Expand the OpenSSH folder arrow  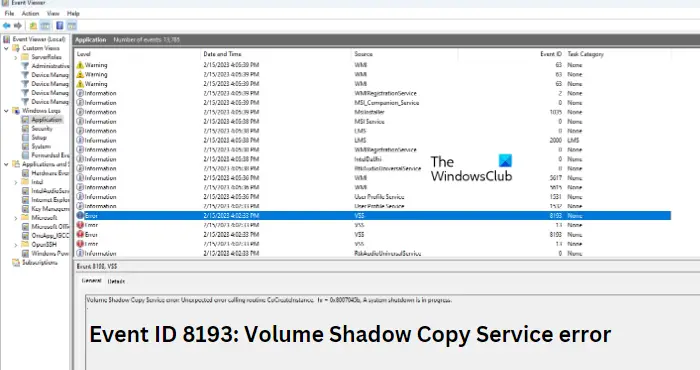16,245
